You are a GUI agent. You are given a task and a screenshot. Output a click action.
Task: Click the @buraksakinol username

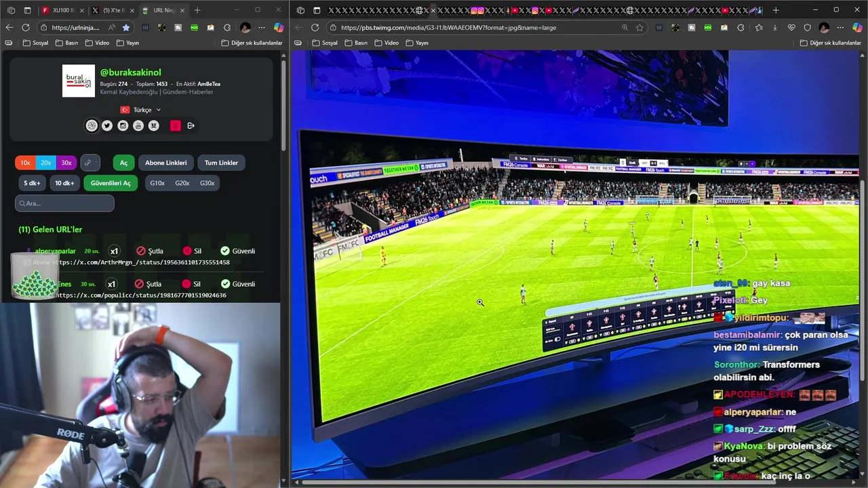pyautogui.click(x=131, y=73)
